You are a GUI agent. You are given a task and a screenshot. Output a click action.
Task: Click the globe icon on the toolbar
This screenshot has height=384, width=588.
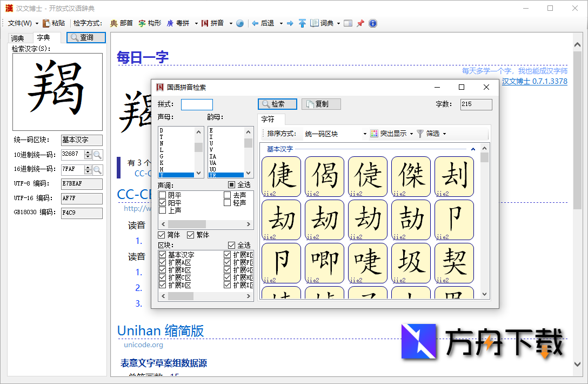[239, 23]
